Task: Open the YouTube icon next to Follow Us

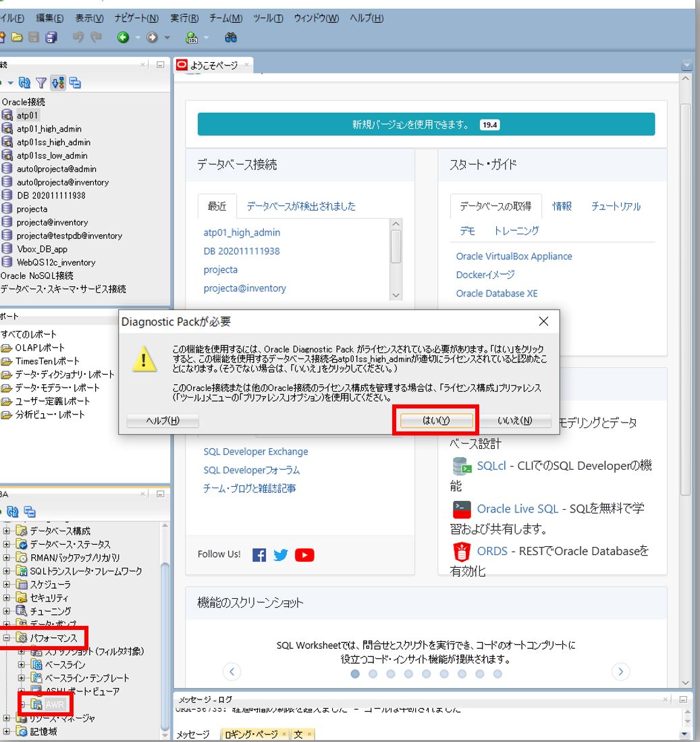Action: 304,554
